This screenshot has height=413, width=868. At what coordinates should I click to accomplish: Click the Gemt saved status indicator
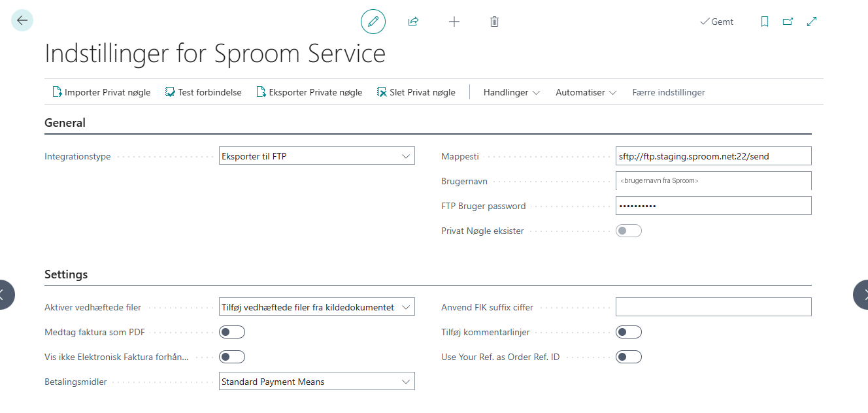click(716, 22)
